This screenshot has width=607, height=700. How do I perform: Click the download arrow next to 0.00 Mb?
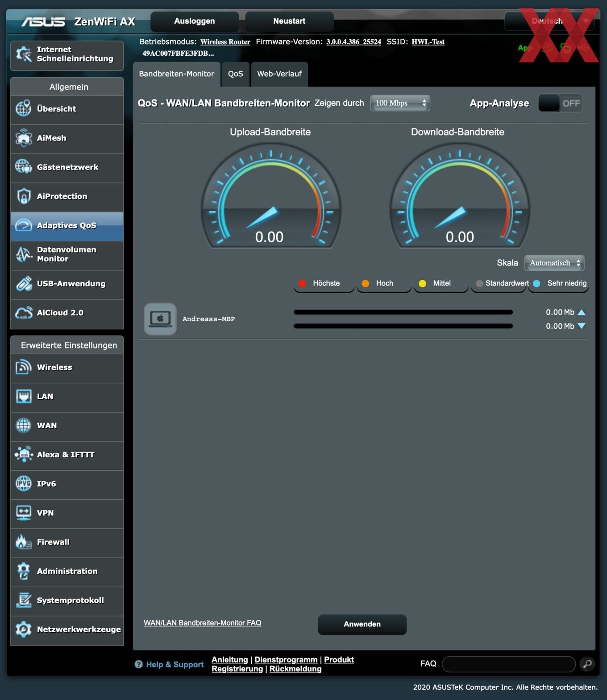tap(581, 326)
